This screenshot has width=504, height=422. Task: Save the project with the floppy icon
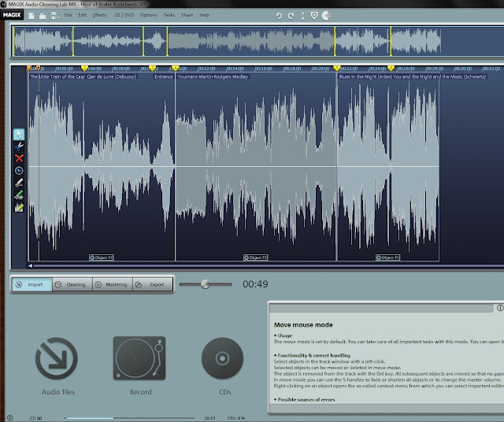54,16
